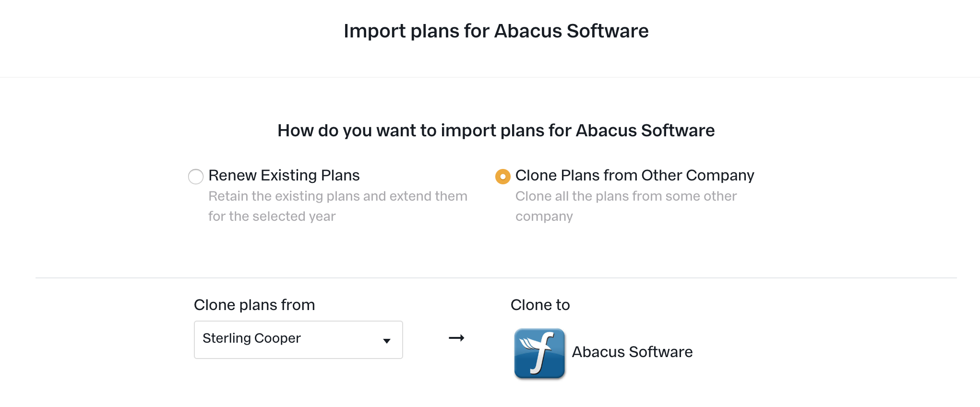Click the "Clone plans from" field label
This screenshot has width=980, height=407.
(x=254, y=305)
